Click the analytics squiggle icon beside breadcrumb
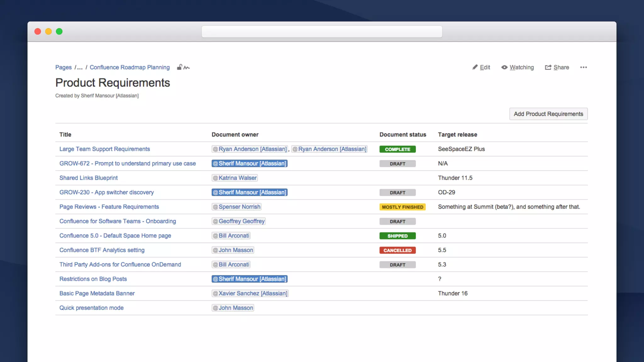This screenshot has width=644, height=362. pos(187,68)
